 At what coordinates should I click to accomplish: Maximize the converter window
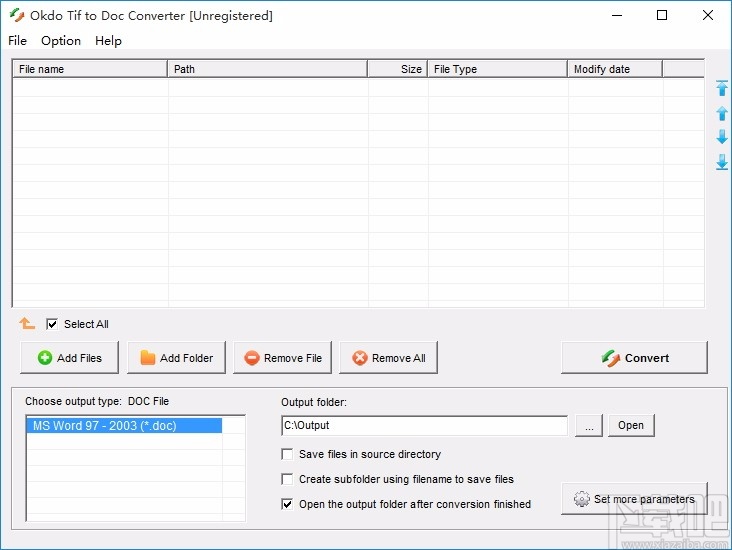click(x=662, y=15)
